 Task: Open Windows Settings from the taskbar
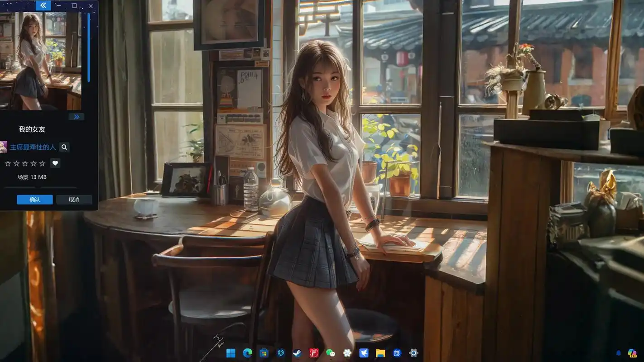[413, 352]
